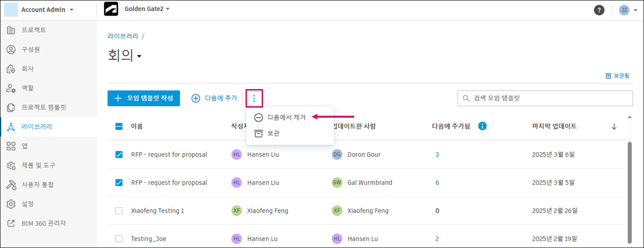The image size is (644, 248).
Task: Uncheck the first RFP - request for proposal row
Action: 119,154
